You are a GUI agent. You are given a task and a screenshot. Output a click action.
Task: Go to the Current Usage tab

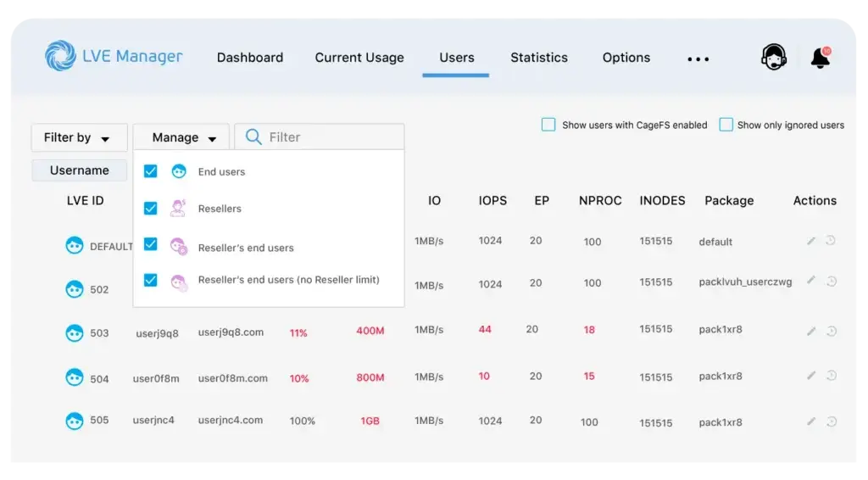[x=359, y=58]
